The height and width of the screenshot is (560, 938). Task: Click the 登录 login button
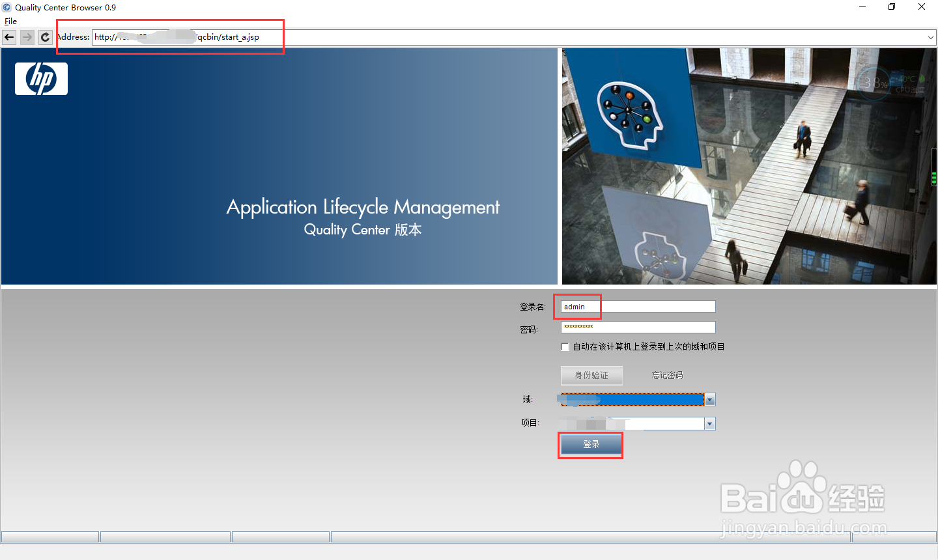(591, 444)
